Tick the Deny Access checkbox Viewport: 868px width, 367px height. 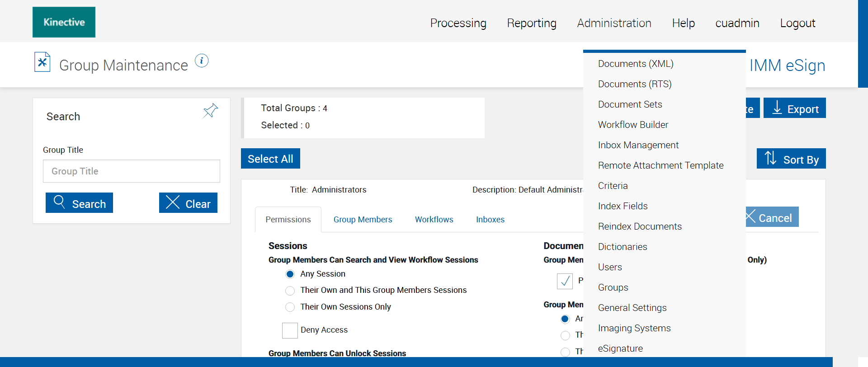(290, 330)
